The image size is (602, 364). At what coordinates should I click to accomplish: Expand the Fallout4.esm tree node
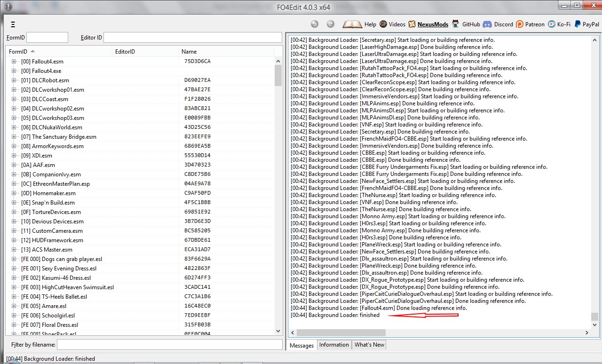coord(14,62)
